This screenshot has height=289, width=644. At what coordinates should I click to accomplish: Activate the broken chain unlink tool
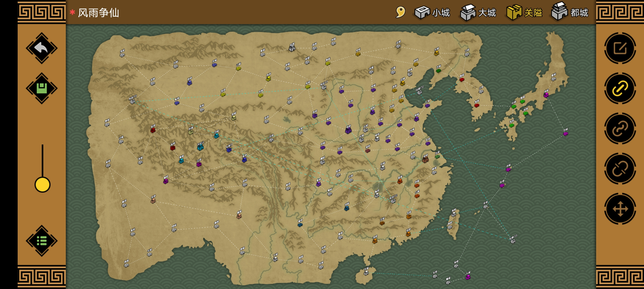pyautogui.click(x=620, y=169)
